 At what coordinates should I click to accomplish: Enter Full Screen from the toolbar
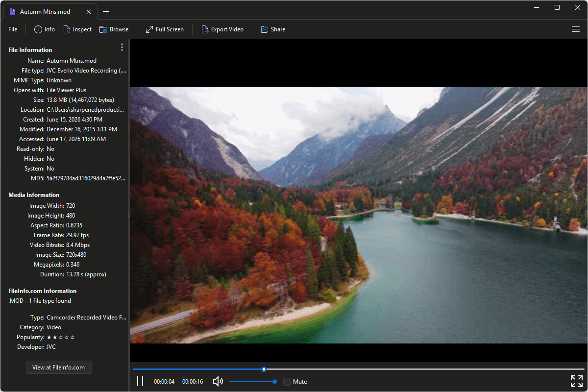165,29
